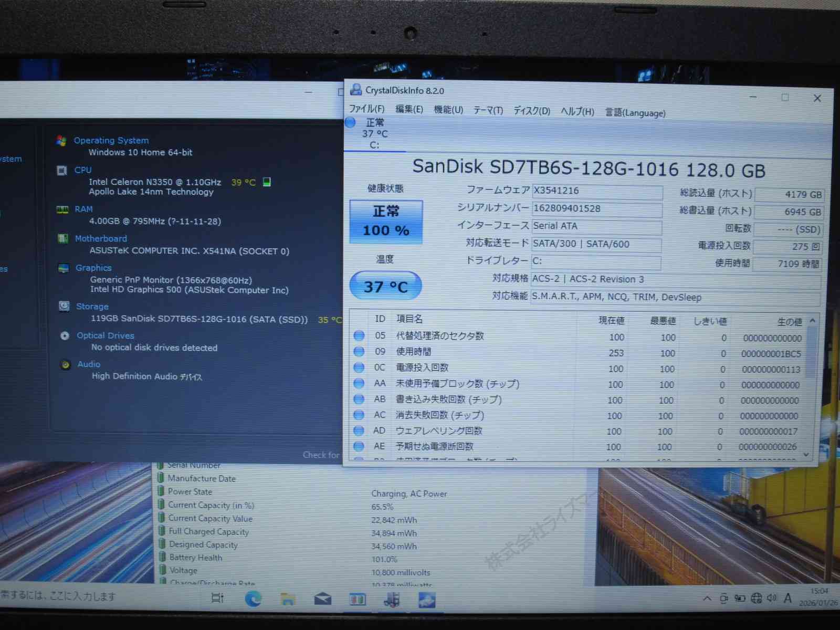Click the Optical Drives disc icon
Image resolution: width=840 pixels, height=630 pixels.
click(x=65, y=335)
